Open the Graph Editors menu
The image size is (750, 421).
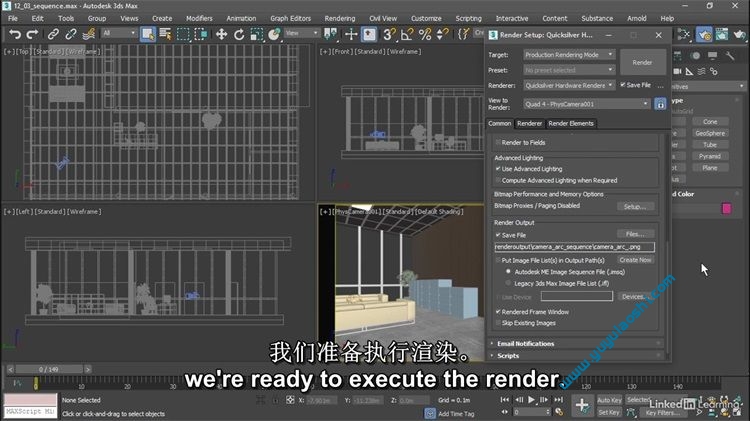(290, 18)
